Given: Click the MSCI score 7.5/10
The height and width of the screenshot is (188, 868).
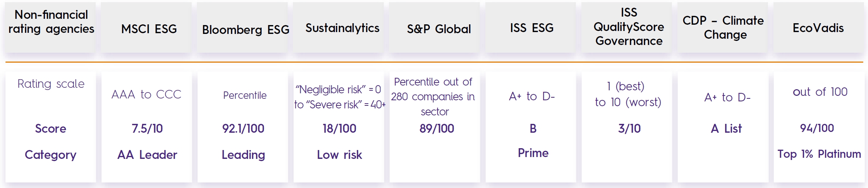Looking at the screenshot, I should point(147,128).
